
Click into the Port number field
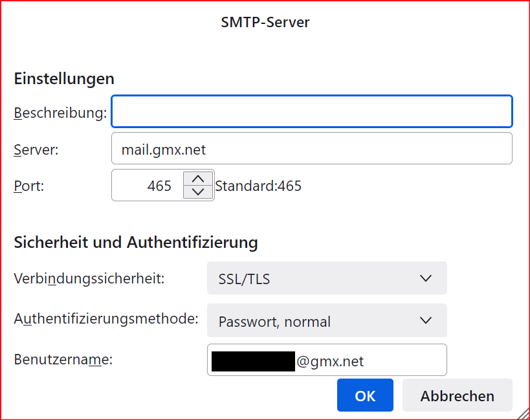tap(148, 185)
